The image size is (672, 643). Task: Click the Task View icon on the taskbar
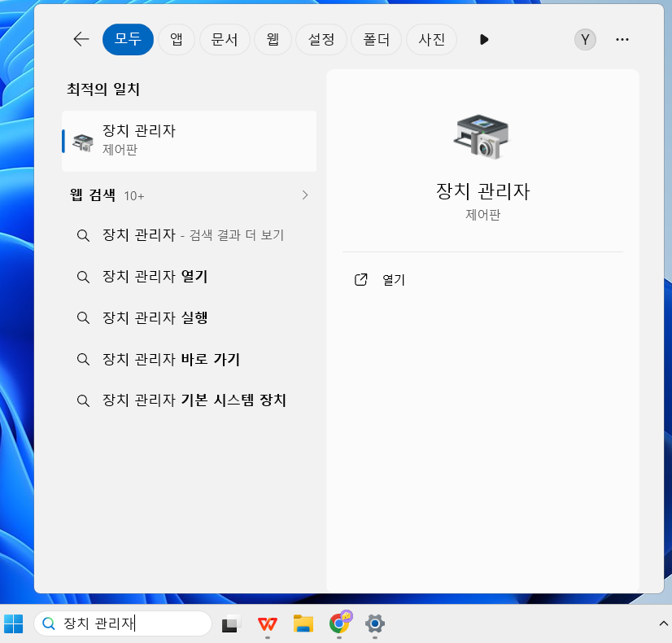click(230, 623)
